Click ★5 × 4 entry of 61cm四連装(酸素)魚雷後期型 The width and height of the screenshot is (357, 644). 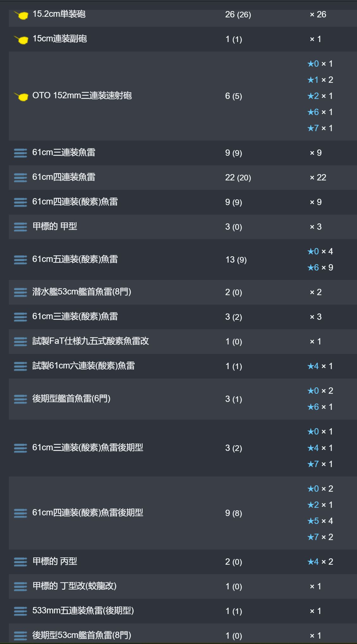coord(320,521)
